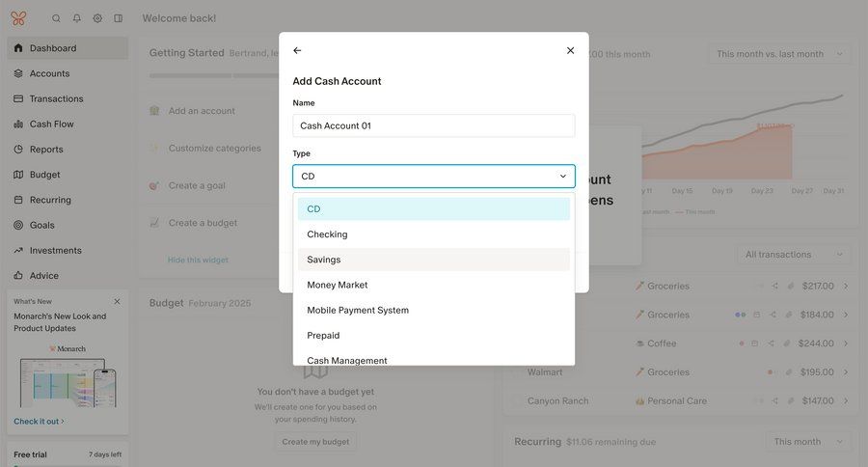The image size is (868, 467).
Task: Click the Advice thumbs-up icon
Action: [18, 275]
